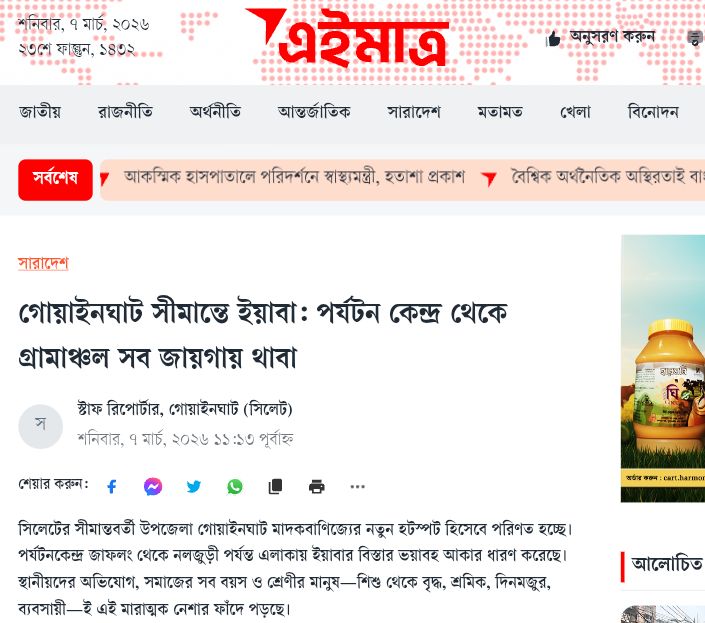
Task: Share article on Twitter icon
Action: 194,486
